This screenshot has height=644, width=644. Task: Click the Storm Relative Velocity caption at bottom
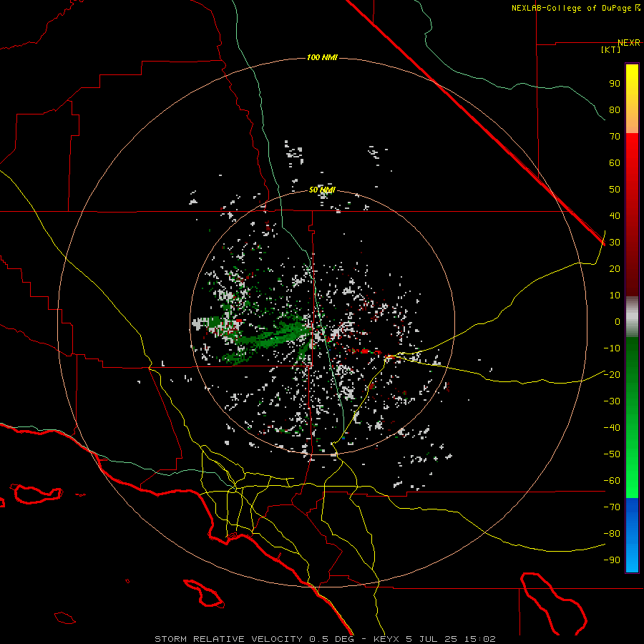click(325, 639)
